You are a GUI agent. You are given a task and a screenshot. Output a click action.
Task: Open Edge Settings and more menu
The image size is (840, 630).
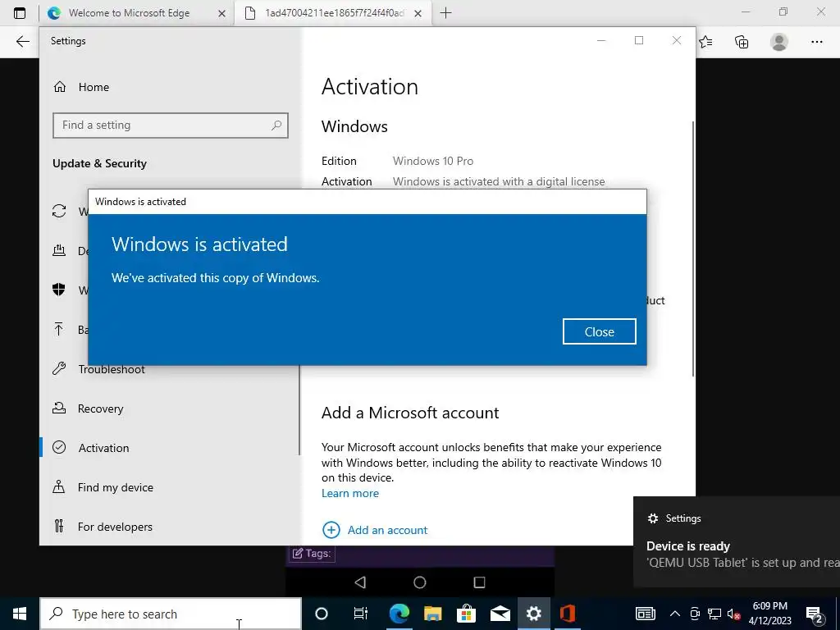[x=816, y=42]
